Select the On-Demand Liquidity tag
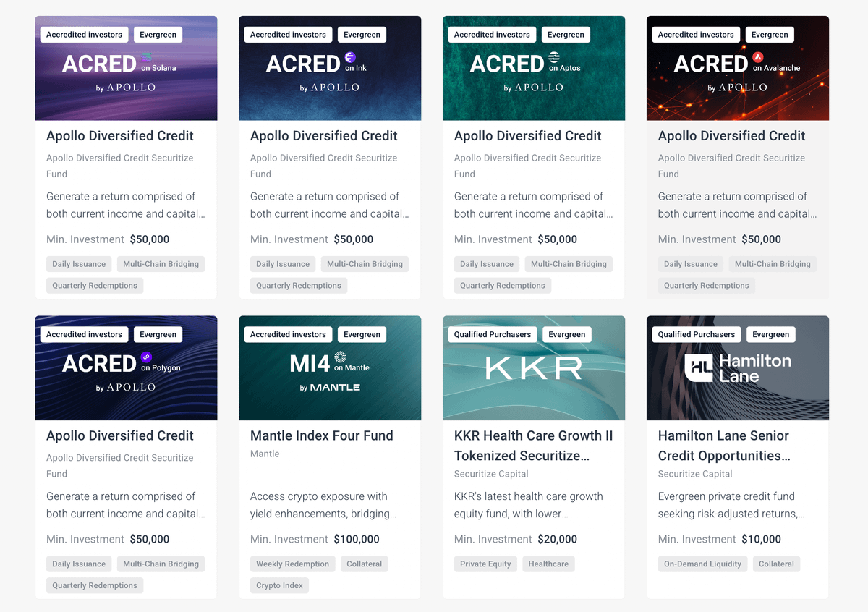 [x=702, y=564]
